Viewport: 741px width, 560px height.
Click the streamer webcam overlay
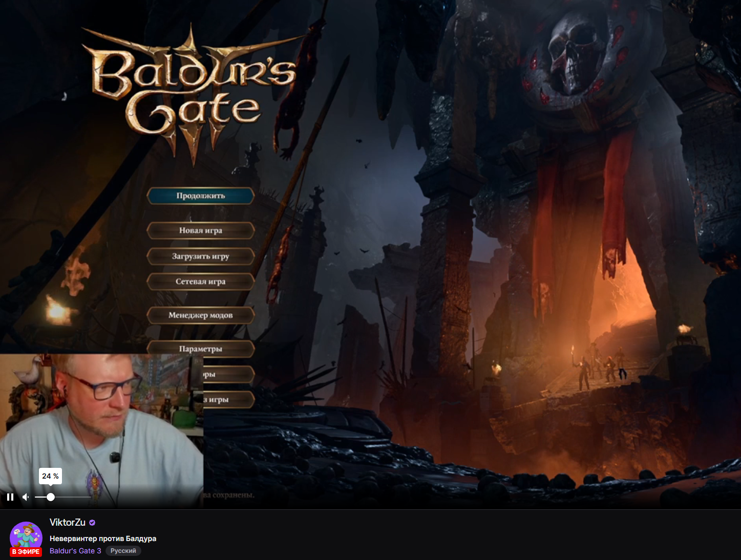(x=101, y=431)
